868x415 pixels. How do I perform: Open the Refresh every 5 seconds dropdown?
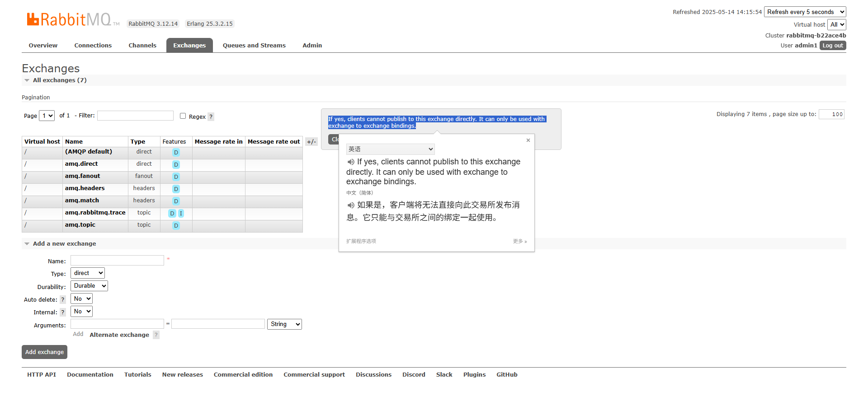click(805, 12)
